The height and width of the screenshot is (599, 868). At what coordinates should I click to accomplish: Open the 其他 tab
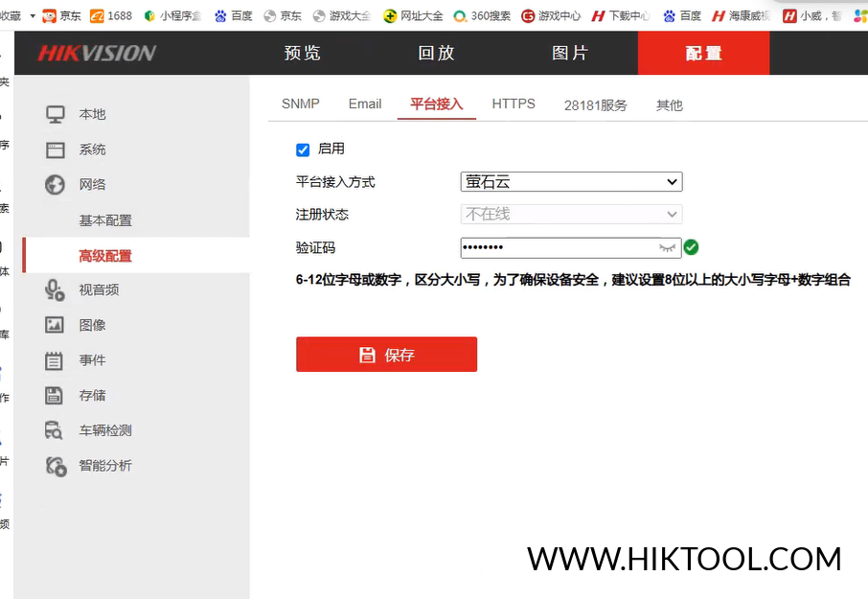point(670,105)
